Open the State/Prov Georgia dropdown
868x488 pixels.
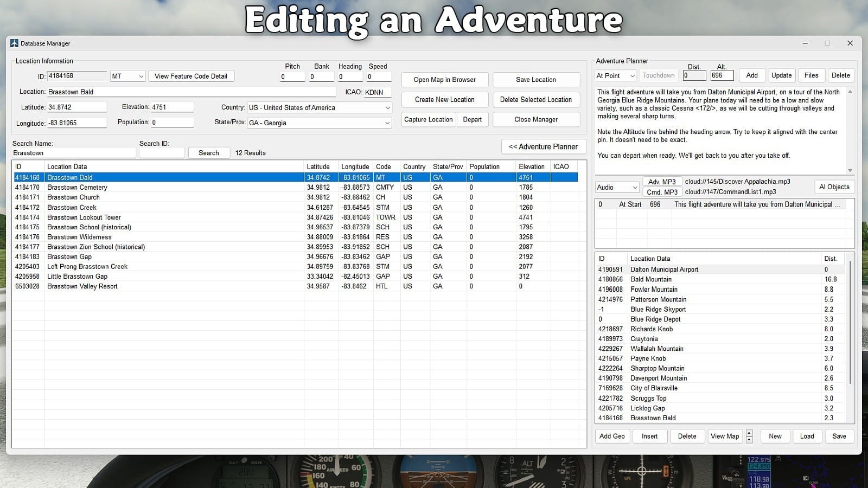coord(387,123)
